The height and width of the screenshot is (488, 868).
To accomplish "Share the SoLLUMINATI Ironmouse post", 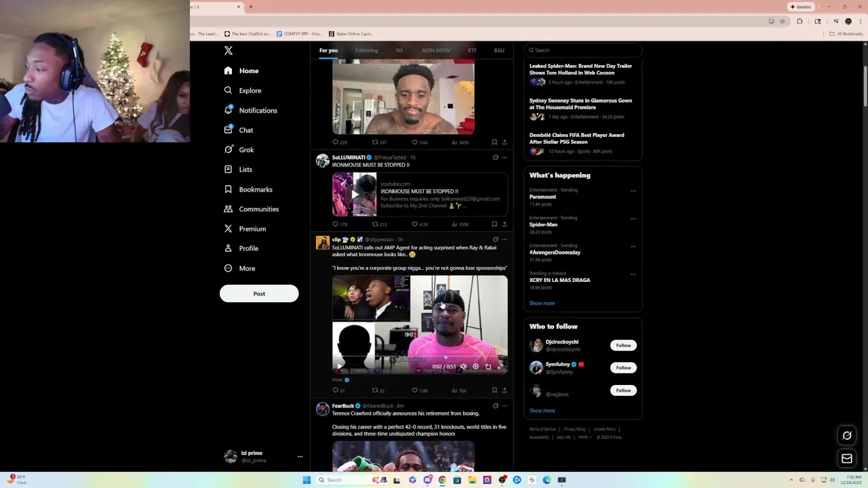I will click(x=505, y=224).
